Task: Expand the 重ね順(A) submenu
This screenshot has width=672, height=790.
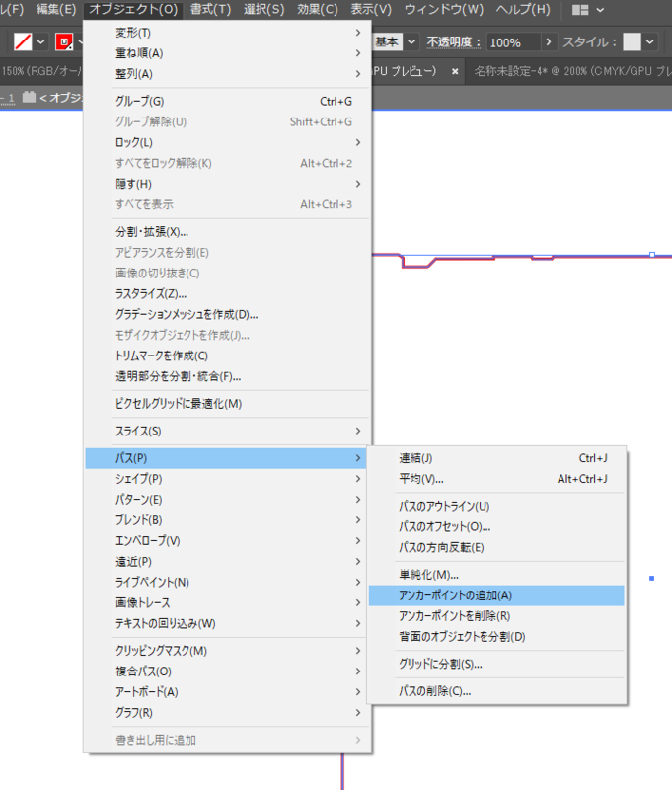Action: pos(228,53)
